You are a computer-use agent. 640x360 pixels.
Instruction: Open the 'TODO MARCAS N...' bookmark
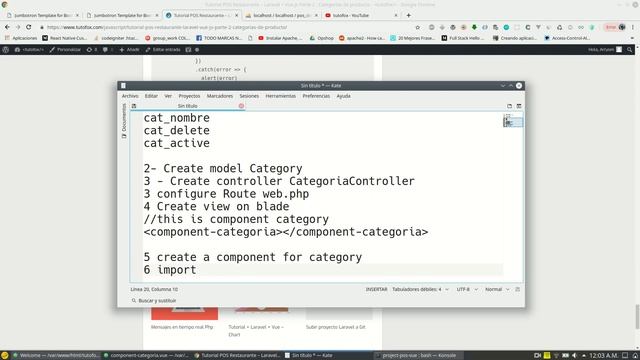pos(219,38)
